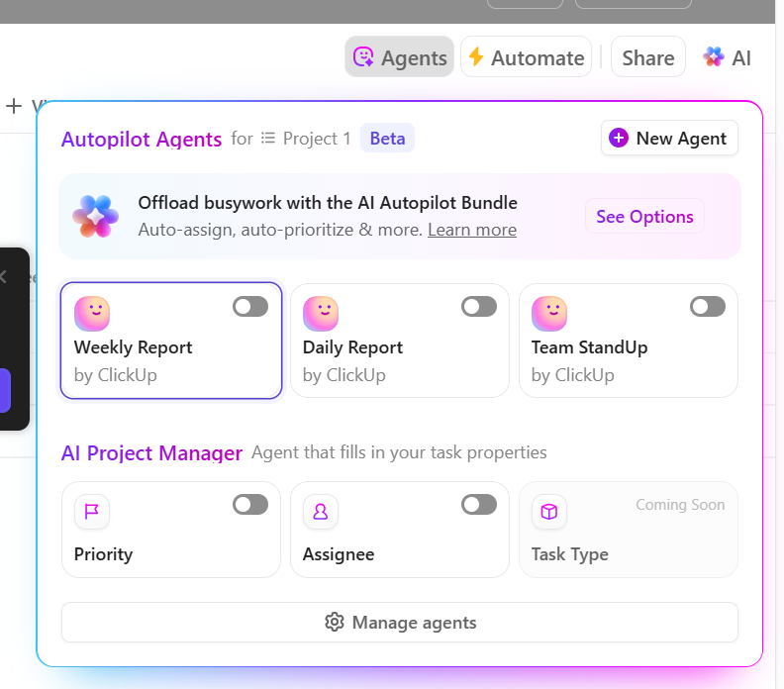Click the plus icon beside the view tabs
This screenshot has height=689, width=784.
[x=14, y=106]
